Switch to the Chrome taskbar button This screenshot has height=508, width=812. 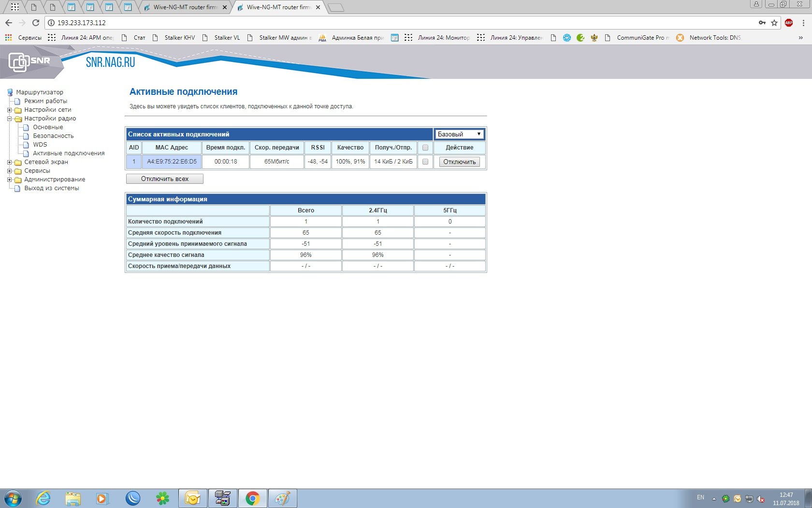252,498
